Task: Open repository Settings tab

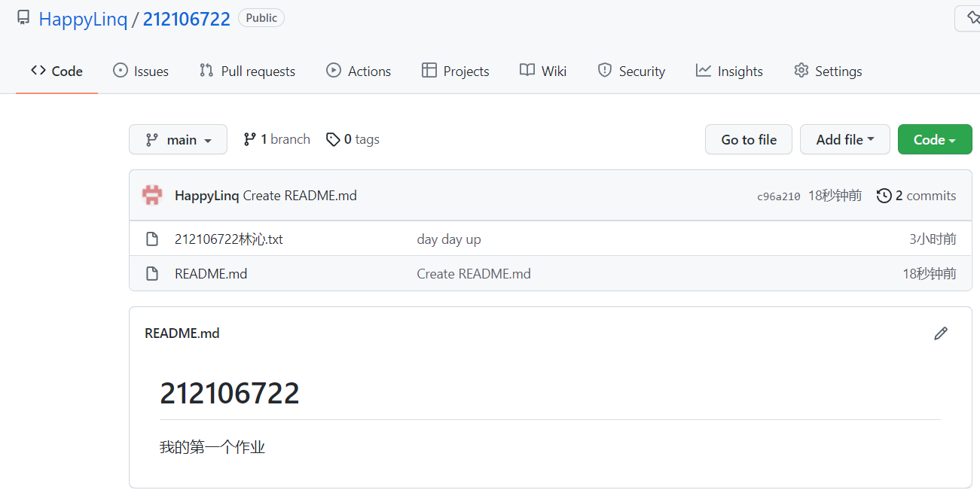Action: point(828,71)
